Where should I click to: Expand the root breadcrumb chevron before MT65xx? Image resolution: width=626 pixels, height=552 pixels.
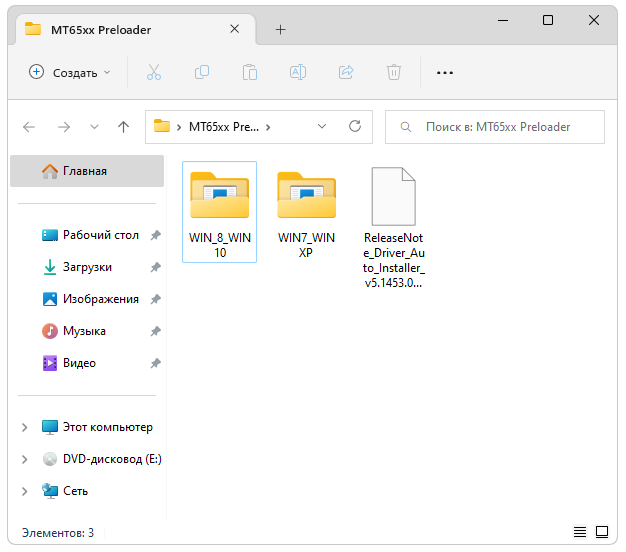[179, 127]
